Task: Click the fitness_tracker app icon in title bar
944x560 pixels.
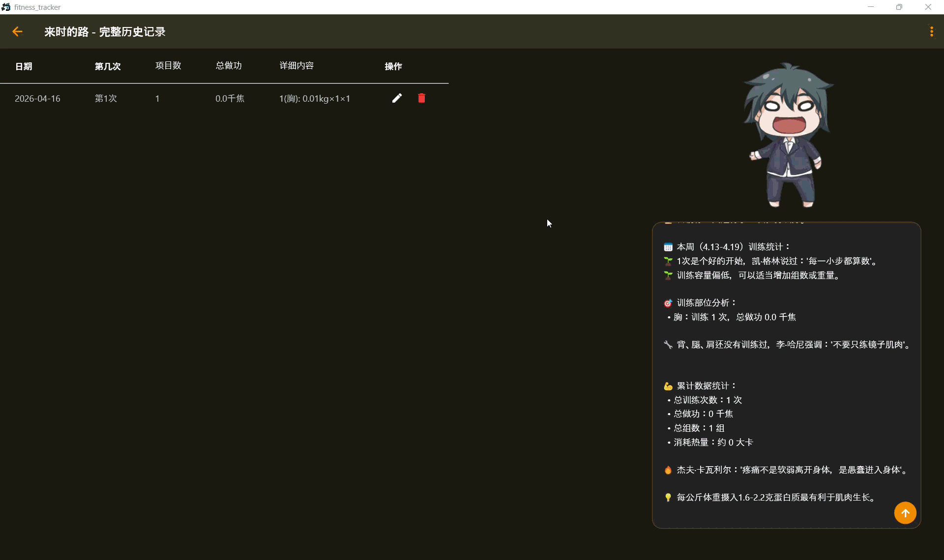Action: 6,7
